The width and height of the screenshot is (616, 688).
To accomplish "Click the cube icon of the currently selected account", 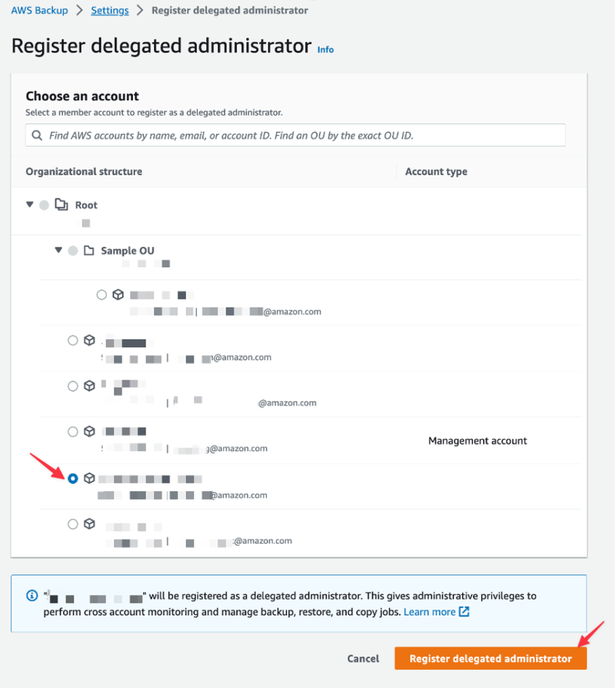I will pos(89,478).
